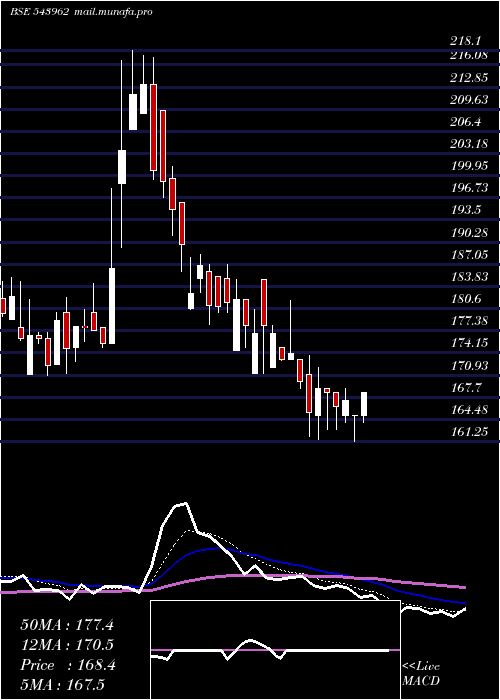Viewport: 500px width, 700px height.
Task: Select the 190.28 price axis label
Action: pyautogui.click(x=469, y=233)
